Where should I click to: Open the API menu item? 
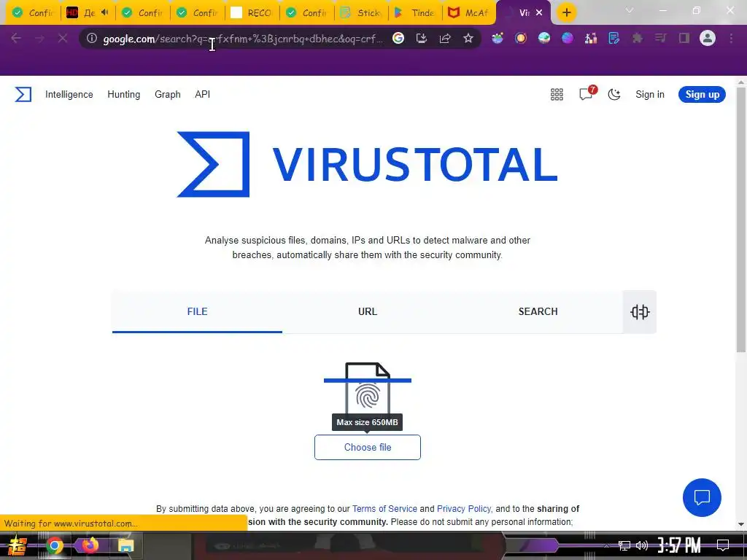coord(203,94)
